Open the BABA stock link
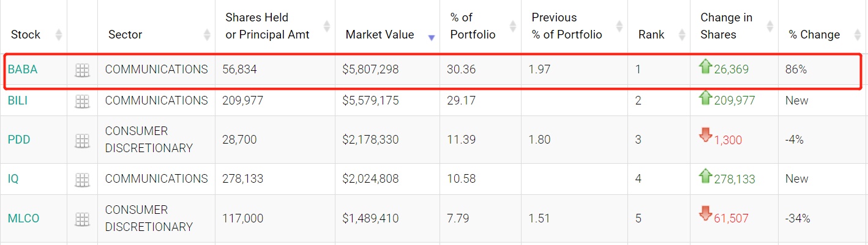 [23, 70]
